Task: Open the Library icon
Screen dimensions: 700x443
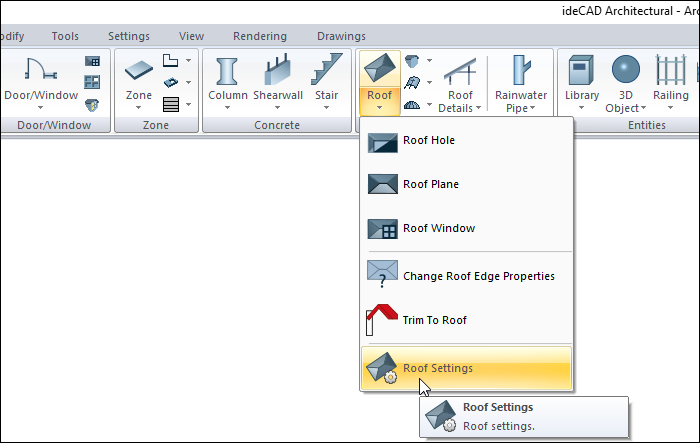Action: click(581, 70)
